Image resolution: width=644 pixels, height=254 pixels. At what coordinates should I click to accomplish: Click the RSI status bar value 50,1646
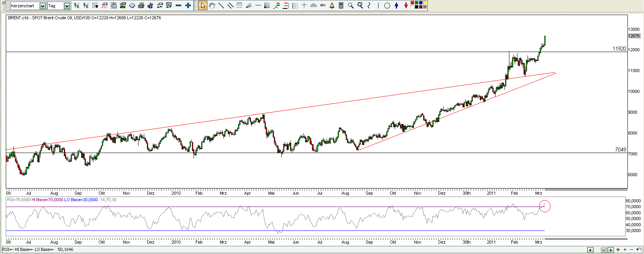[65, 249]
